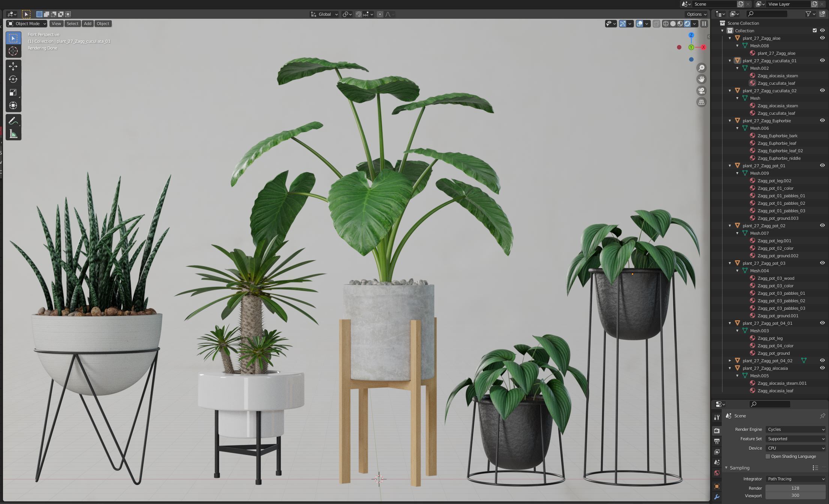Click the Render samples value 128
829x504 pixels.
coord(795,488)
